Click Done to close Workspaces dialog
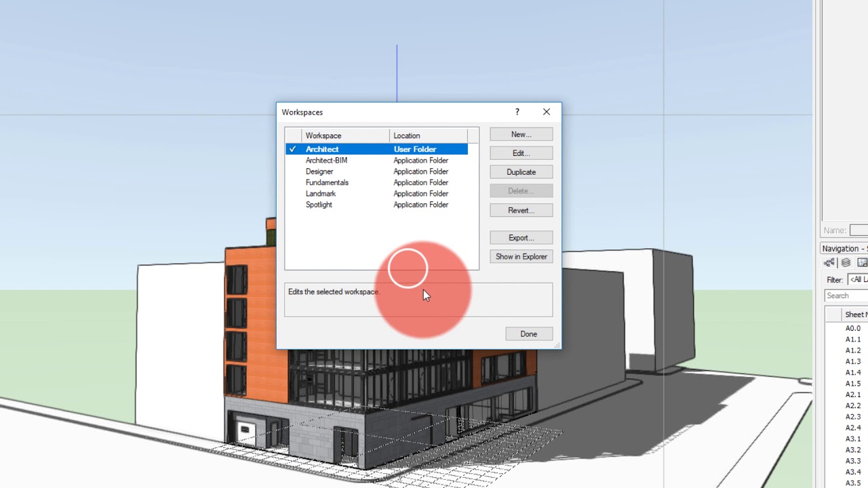868x488 pixels. coord(528,334)
